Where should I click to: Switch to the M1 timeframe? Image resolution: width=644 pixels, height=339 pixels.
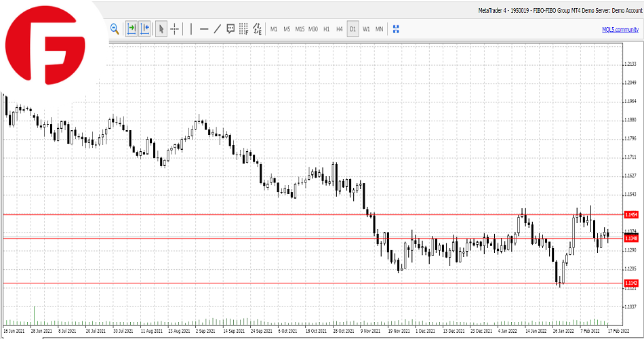[274, 29]
